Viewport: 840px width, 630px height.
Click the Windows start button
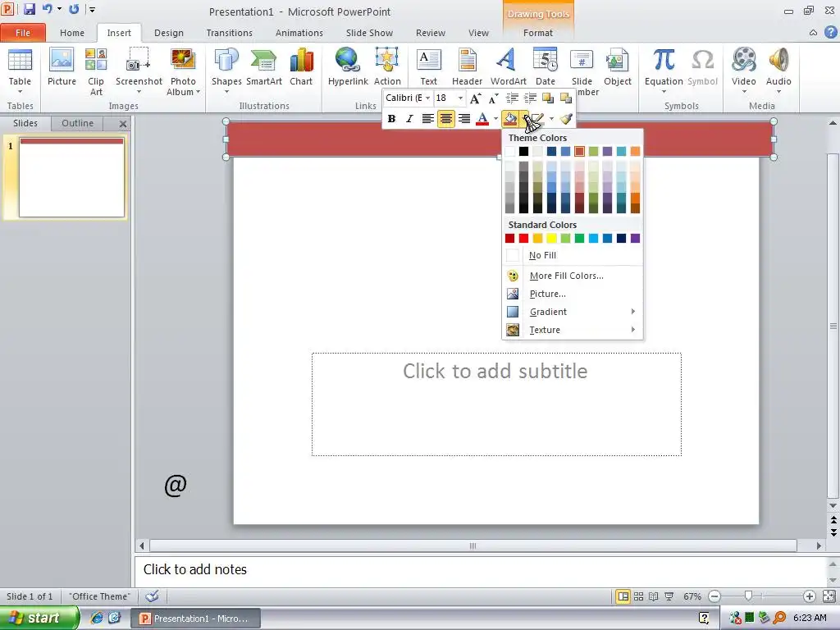pyautogui.click(x=39, y=618)
